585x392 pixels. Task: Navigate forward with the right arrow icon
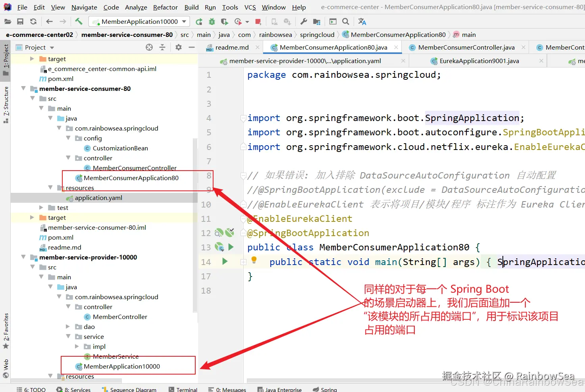[63, 21]
